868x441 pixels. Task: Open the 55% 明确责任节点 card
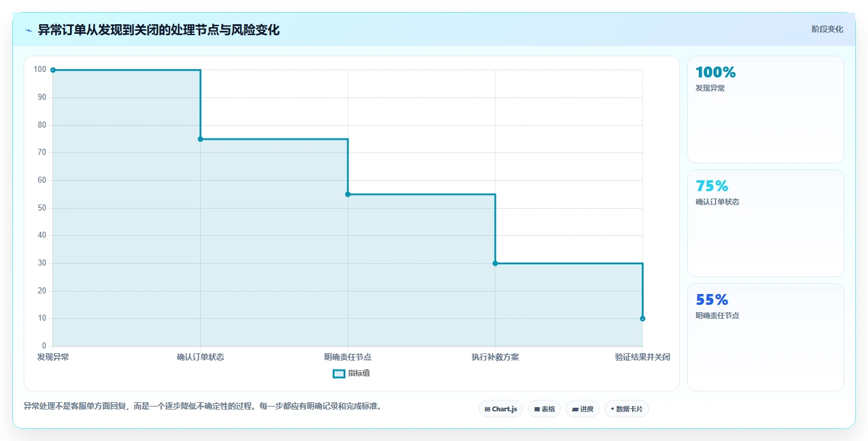765,337
